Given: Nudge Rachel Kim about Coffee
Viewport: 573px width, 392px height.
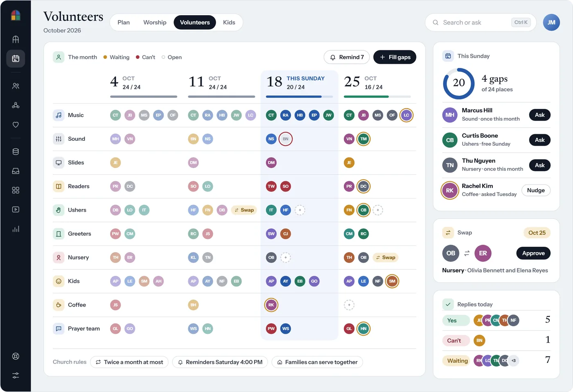Looking at the screenshot, I should click(536, 190).
